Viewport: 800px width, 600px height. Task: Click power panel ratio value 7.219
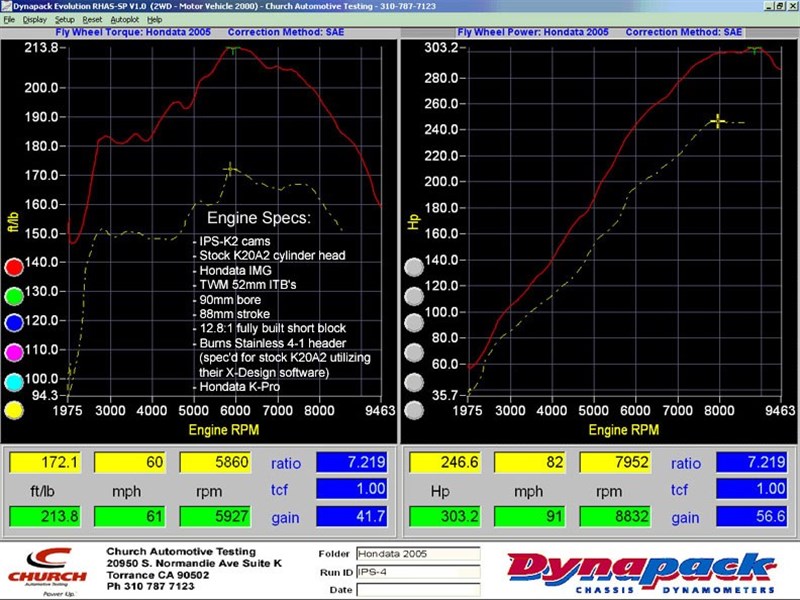click(752, 462)
